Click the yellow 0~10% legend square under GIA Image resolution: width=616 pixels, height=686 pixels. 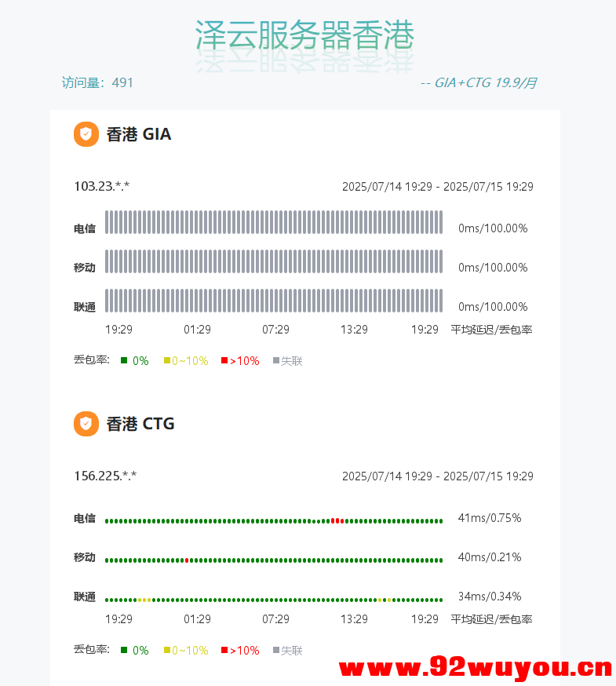167,361
